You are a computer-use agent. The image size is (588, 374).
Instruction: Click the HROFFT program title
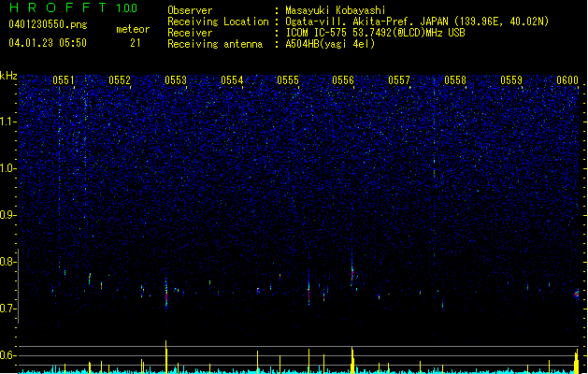58,7
